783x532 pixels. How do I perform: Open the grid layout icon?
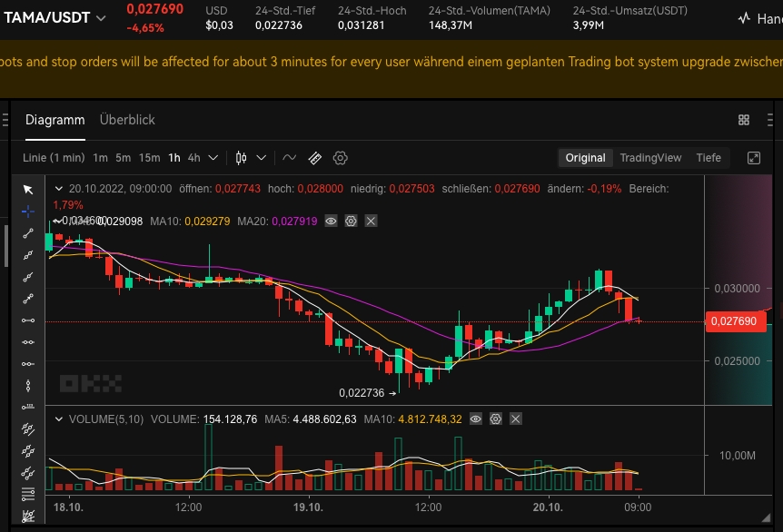pos(744,120)
